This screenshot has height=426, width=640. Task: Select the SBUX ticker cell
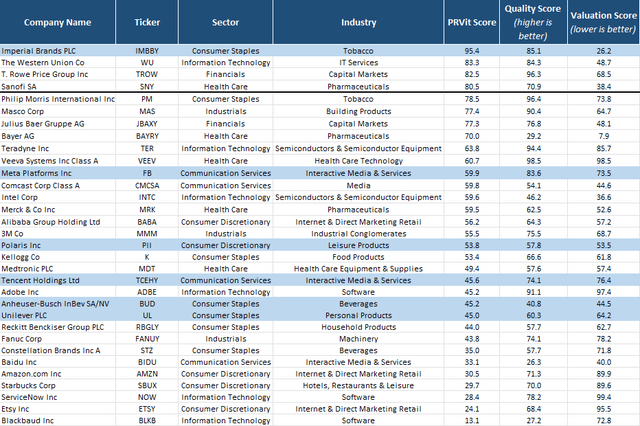(147, 386)
